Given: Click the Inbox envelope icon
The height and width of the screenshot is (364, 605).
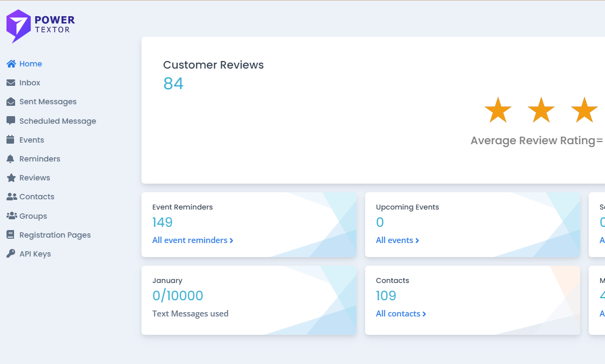Looking at the screenshot, I should [x=11, y=83].
